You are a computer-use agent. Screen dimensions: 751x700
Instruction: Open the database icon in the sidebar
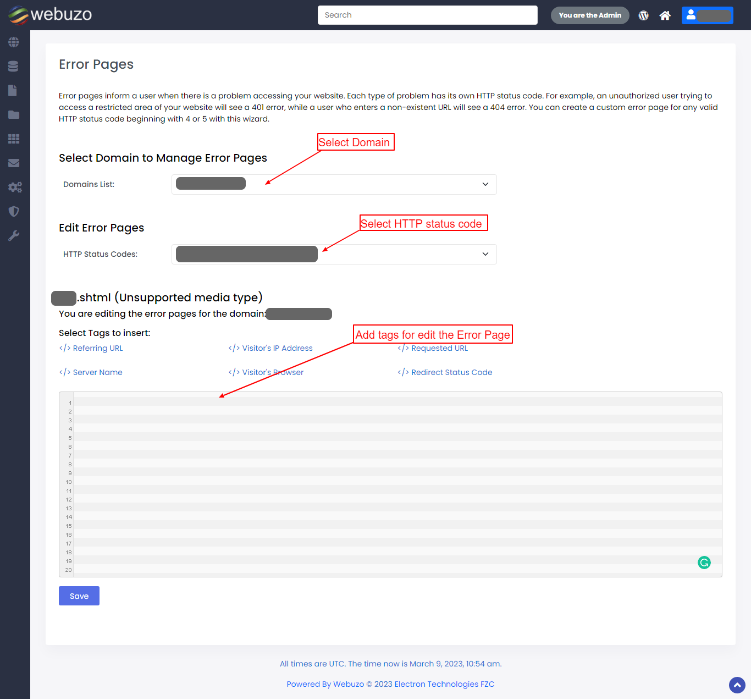click(14, 67)
